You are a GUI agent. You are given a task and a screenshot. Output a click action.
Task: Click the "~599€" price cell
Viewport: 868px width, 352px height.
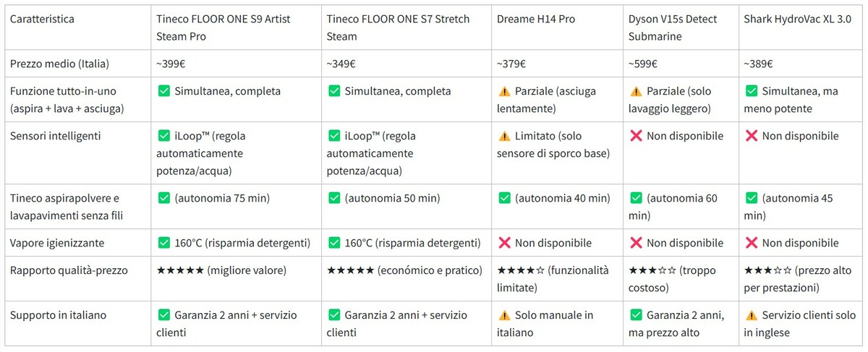643,64
